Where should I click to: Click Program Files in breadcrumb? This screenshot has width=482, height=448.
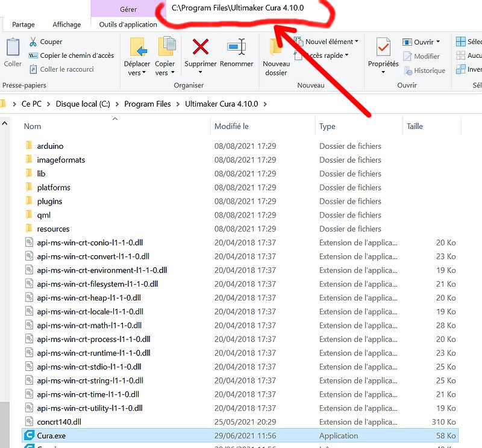tap(147, 104)
